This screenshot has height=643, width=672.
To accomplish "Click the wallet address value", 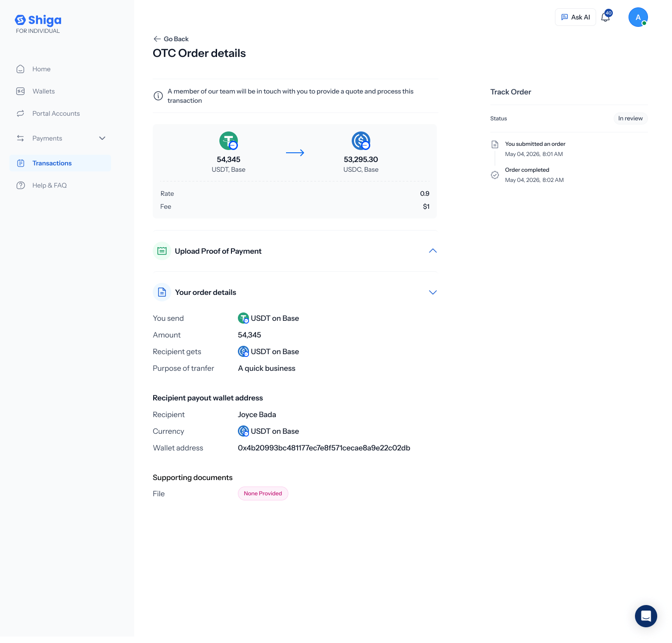I will click(x=324, y=448).
